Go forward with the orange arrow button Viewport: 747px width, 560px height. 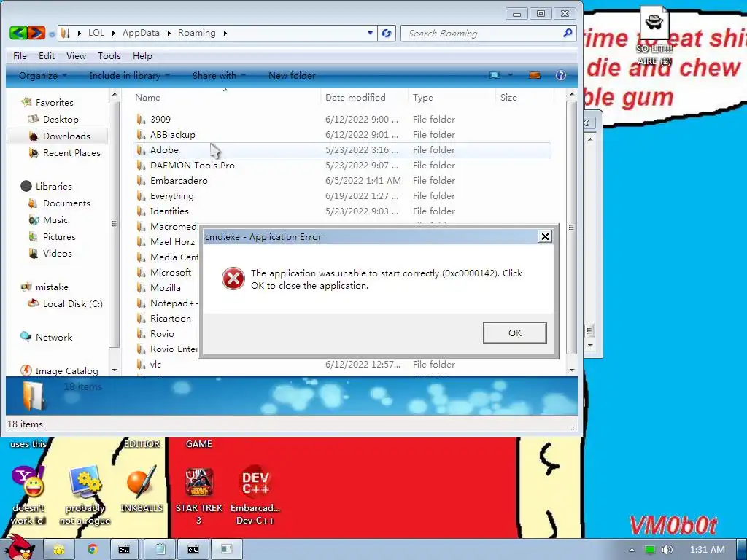tap(36, 33)
